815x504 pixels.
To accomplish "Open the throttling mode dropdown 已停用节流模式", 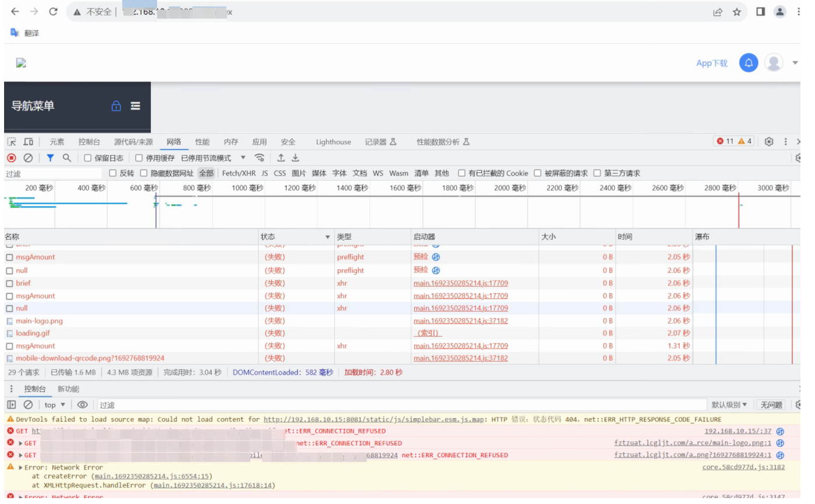I will [x=213, y=158].
